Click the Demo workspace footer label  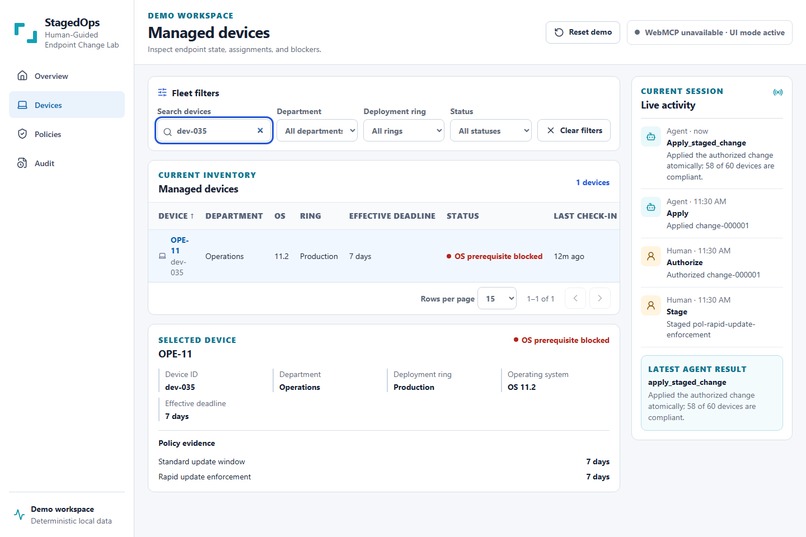[x=62, y=509]
